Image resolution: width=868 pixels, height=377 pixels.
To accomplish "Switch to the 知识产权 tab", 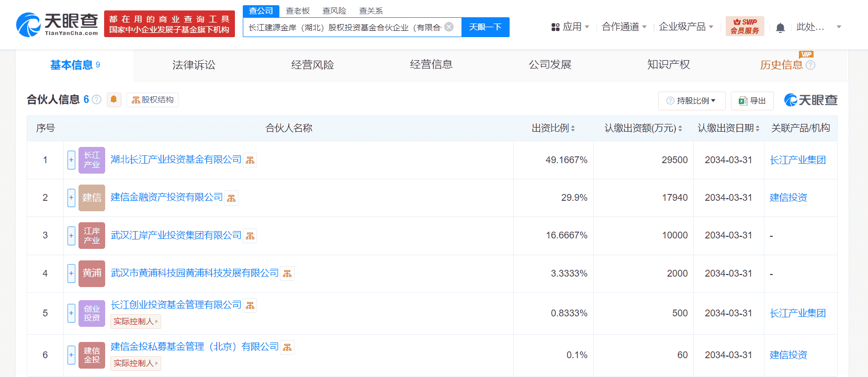I will [668, 65].
